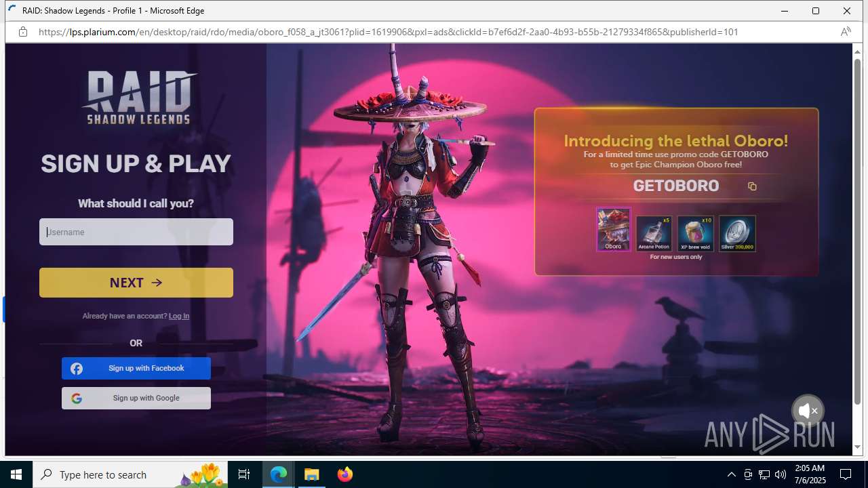
Task: Click the GETOBORO promo code text
Action: (675, 186)
